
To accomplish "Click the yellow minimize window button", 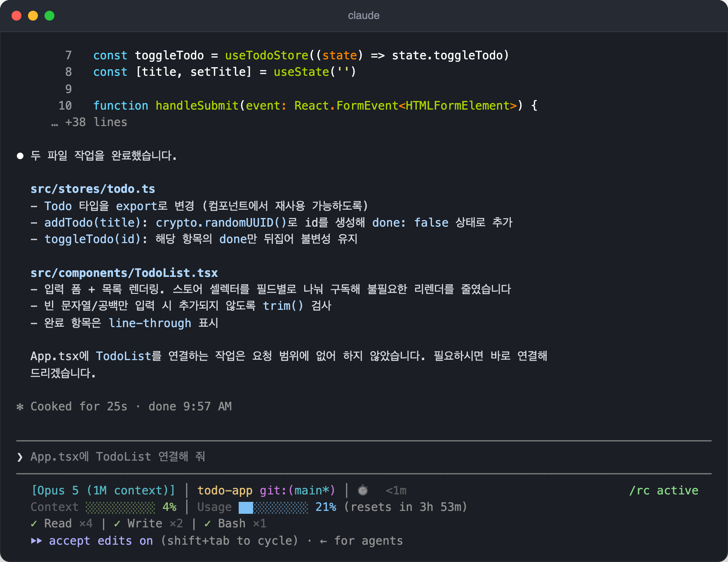I will [33, 16].
